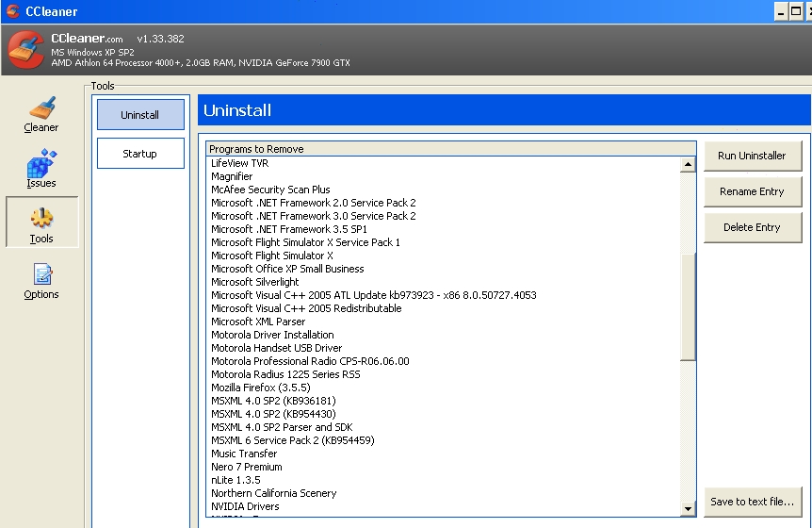Click the Run Uninstaller button
The height and width of the screenshot is (528, 812).
752,156
